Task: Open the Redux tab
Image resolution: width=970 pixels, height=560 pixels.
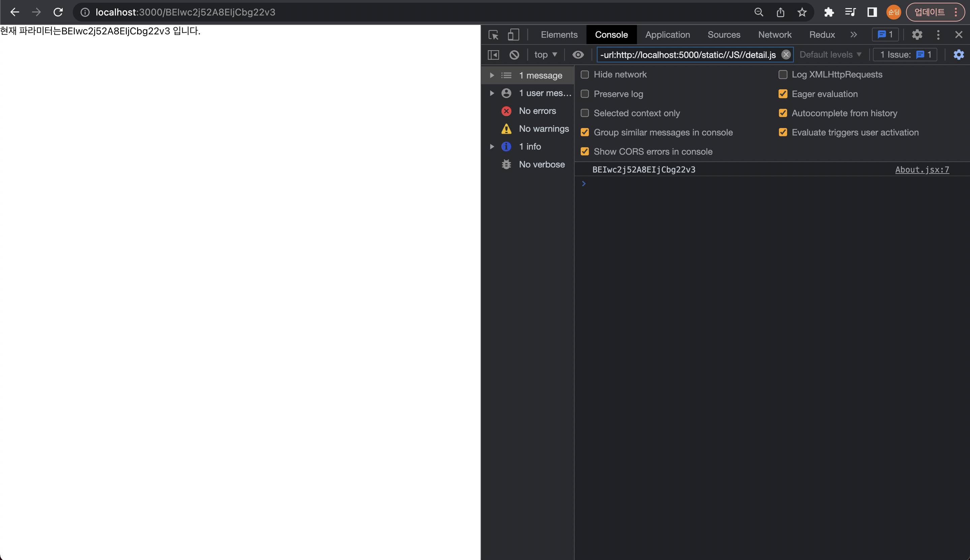Action: coord(822,35)
